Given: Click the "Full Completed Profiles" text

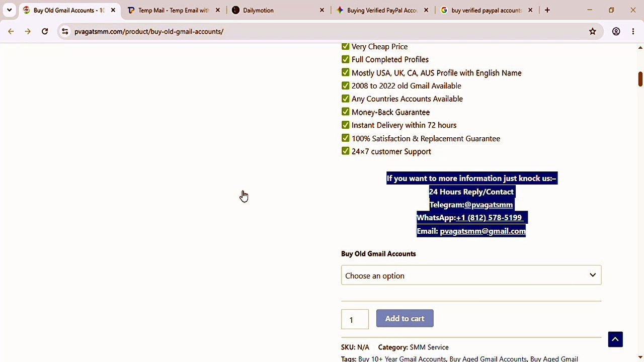Looking at the screenshot, I should pyautogui.click(x=390, y=60).
